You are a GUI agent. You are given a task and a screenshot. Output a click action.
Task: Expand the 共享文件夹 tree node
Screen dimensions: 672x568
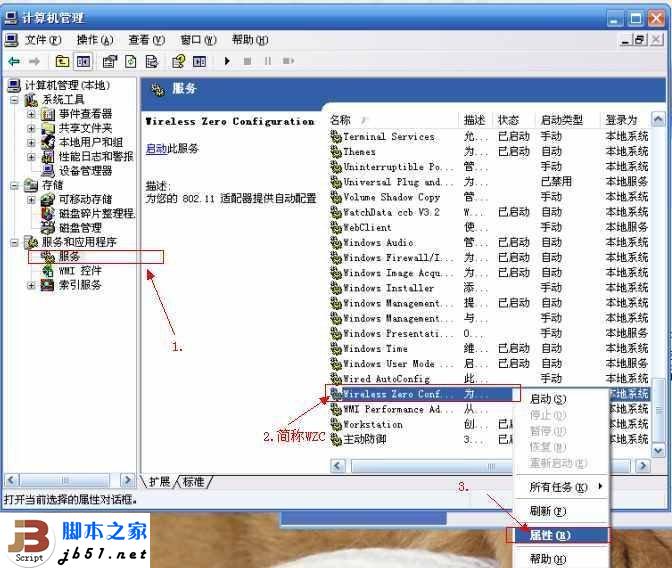click(31, 128)
